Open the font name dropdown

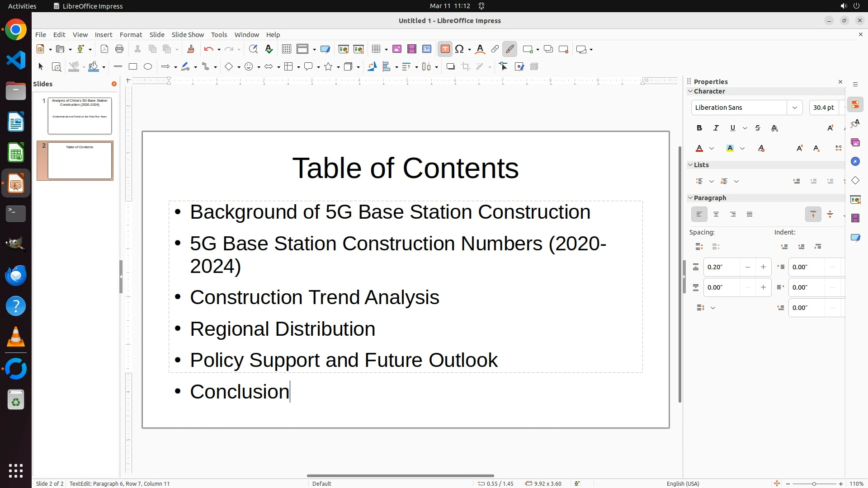[794, 108]
